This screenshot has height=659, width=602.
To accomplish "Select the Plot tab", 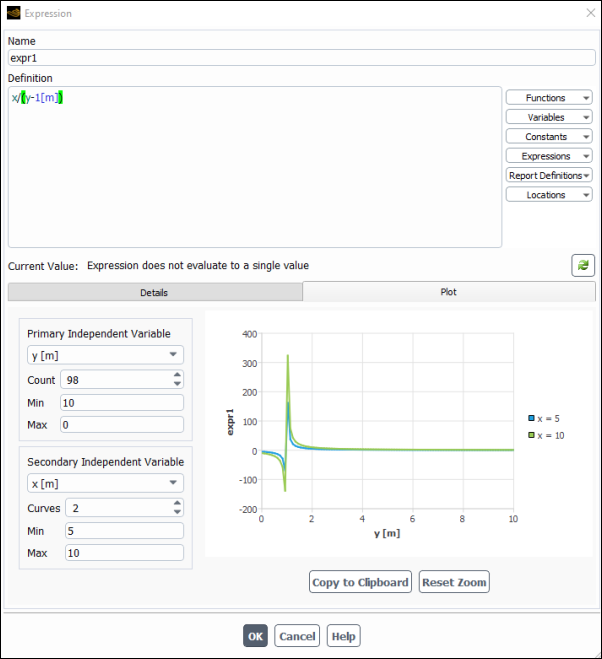I will click(x=449, y=292).
